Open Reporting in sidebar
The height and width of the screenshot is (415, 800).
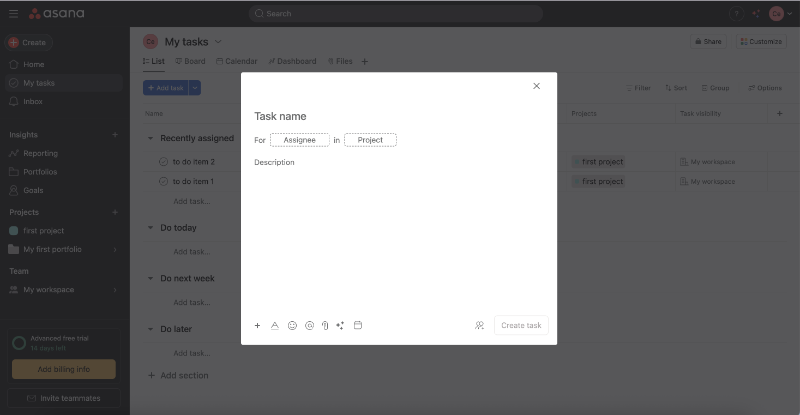pos(64,153)
